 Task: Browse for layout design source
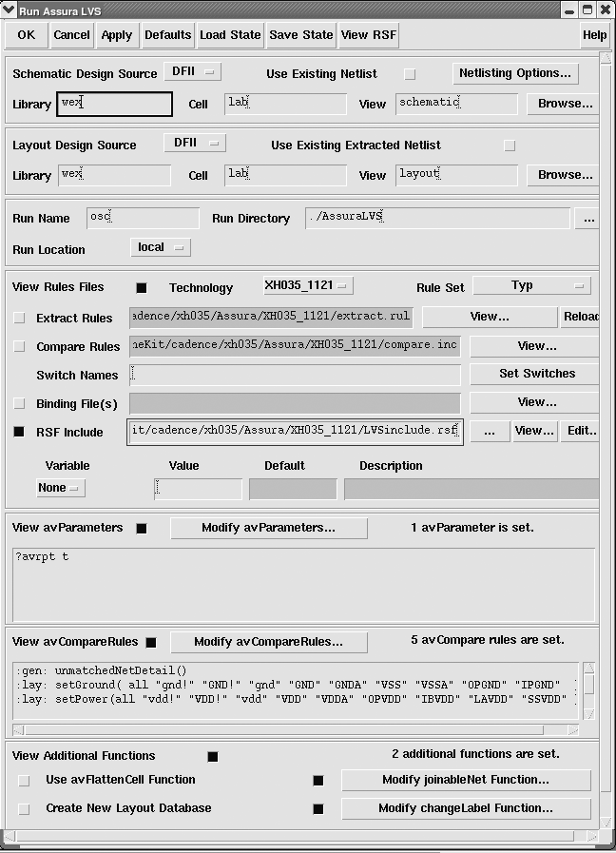pyautogui.click(x=565, y=175)
